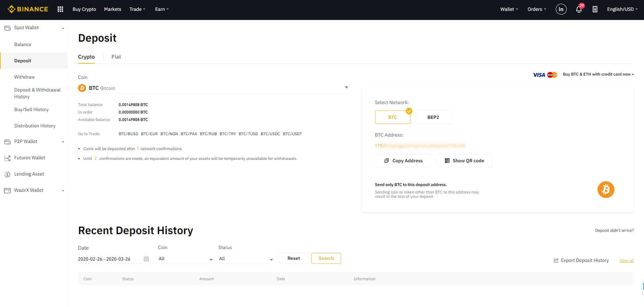This screenshot has width=644, height=307.
Task: Open the Trade menu dropdown
Action: 137,9
